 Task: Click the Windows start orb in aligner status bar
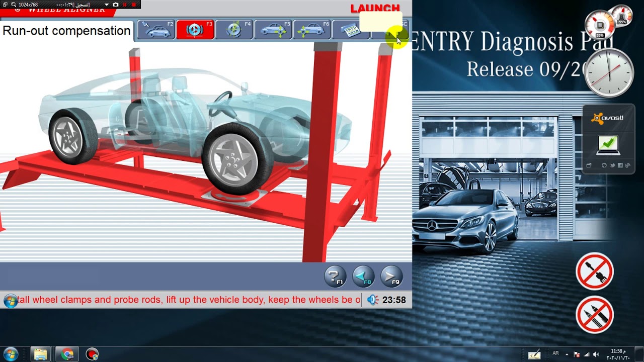10,301
